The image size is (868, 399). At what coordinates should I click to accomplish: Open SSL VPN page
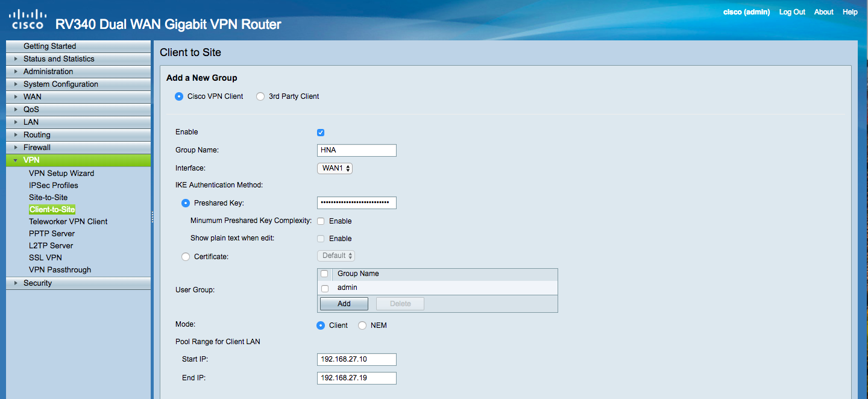[x=45, y=258]
